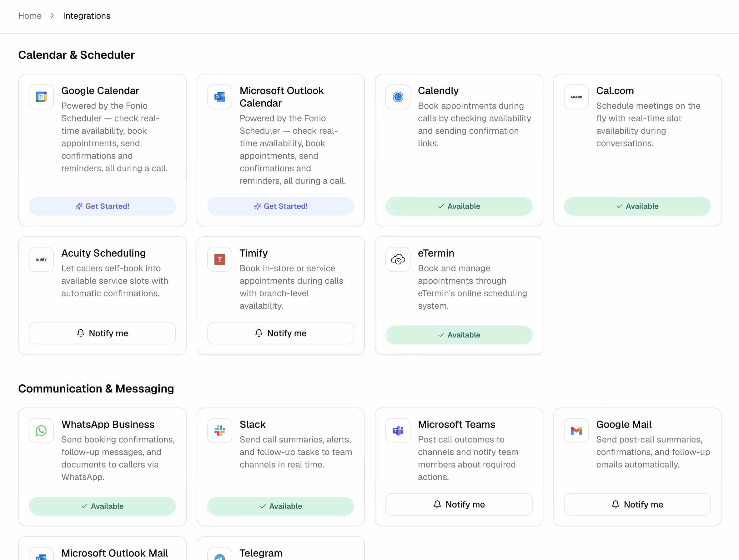This screenshot has width=739, height=560.
Task: Click the Cal.com logo icon
Action: click(576, 97)
